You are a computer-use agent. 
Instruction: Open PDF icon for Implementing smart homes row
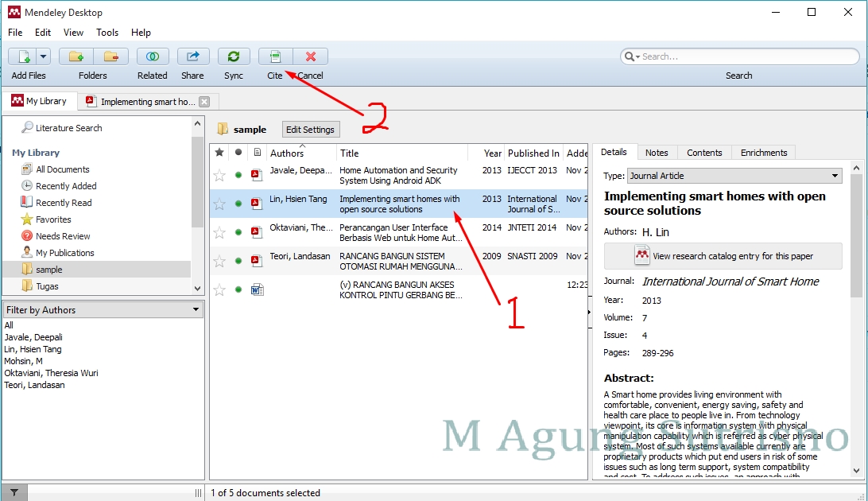pyautogui.click(x=256, y=203)
